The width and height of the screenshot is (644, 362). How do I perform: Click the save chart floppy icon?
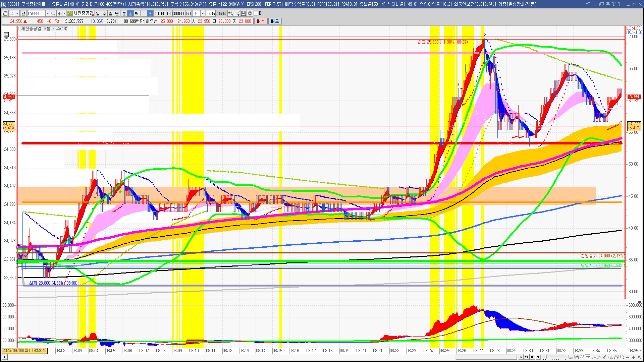(x=244, y=13)
